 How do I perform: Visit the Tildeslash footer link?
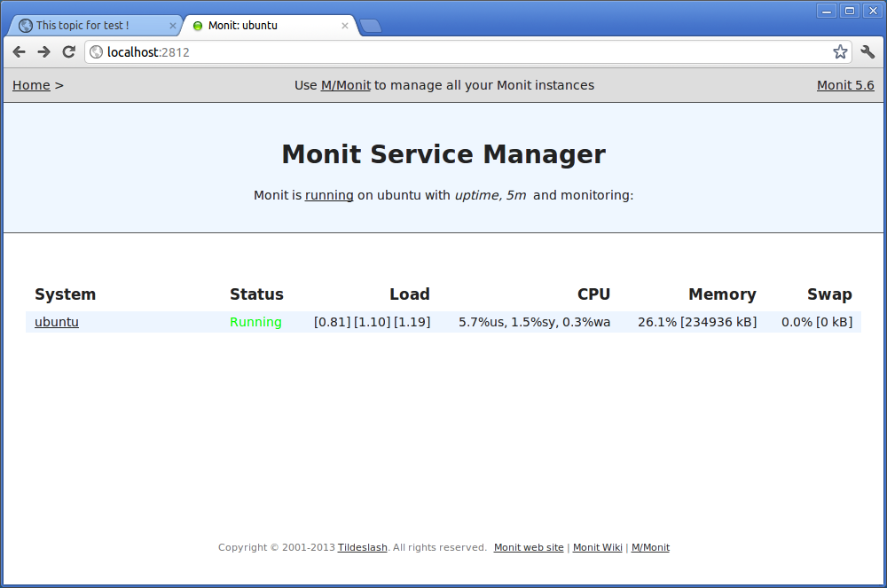[363, 547]
